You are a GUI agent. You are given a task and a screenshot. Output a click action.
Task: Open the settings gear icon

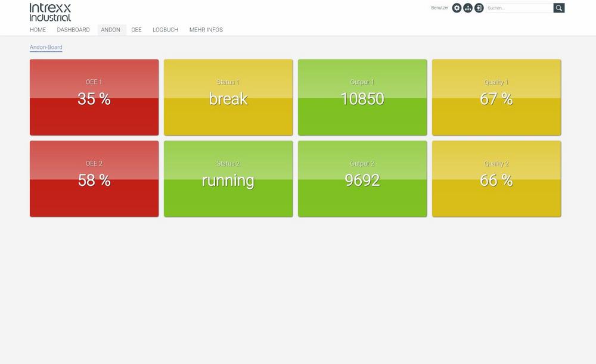tap(457, 8)
